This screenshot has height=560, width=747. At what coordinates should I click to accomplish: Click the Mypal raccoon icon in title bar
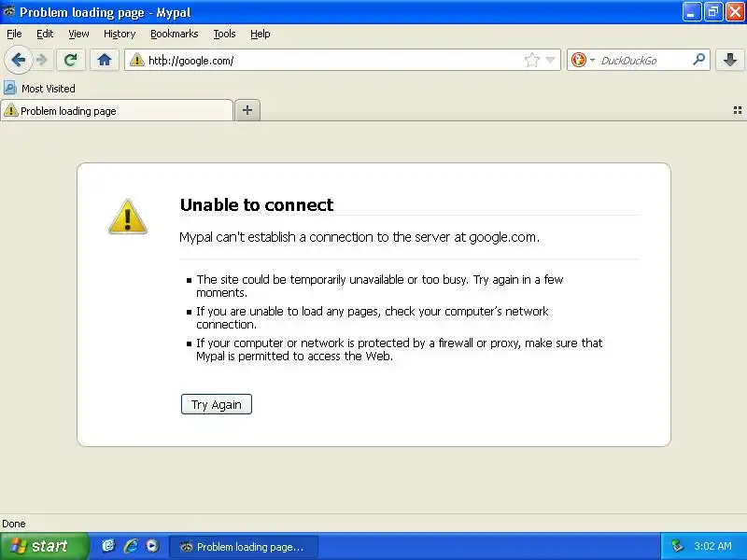(8, 12)
